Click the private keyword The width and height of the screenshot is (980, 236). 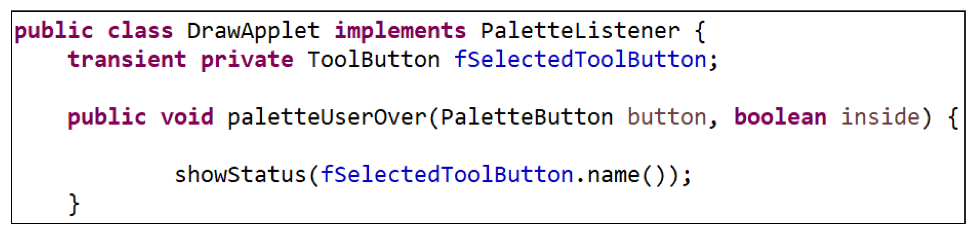247,60
